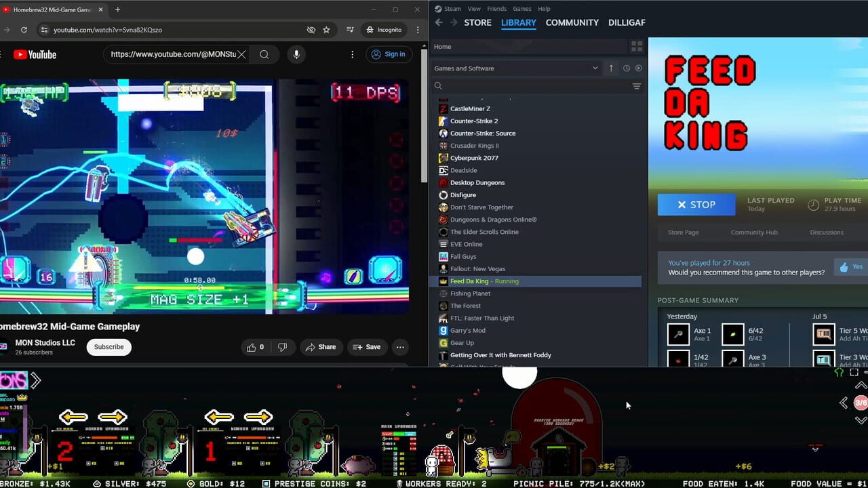Viewport: 868px width, 488px height.
Task: Switch to the LIBRARY tab
Action: pyautogui.click(x=519, y=22)
